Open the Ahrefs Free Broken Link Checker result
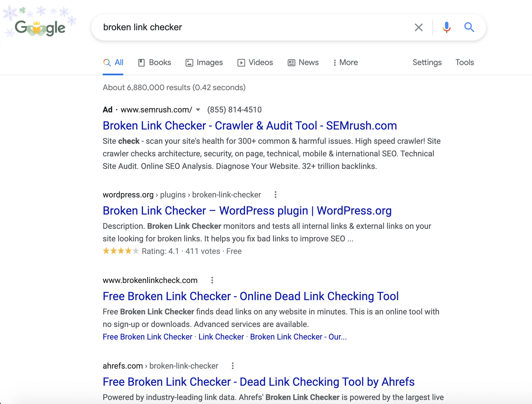 [258, 382]
